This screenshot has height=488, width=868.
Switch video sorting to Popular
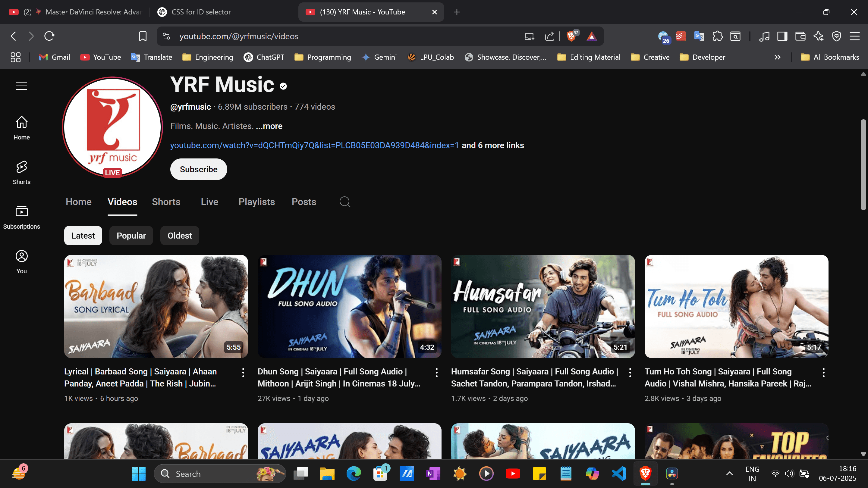(131, 235)
